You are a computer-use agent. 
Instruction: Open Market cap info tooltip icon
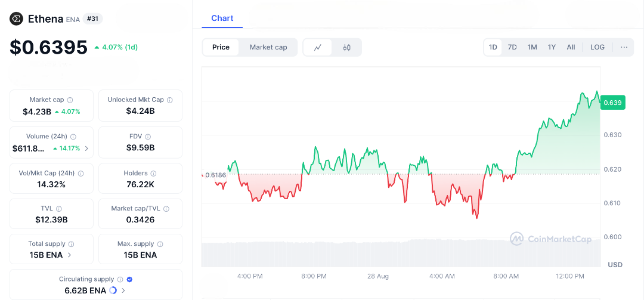pos(70,100)
